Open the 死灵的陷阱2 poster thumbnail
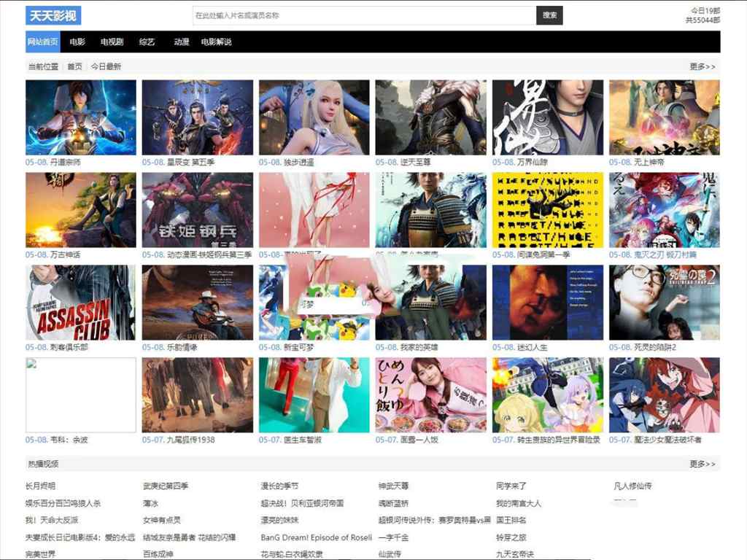Screen dimensions: 747x560 (x=664, y=303)
